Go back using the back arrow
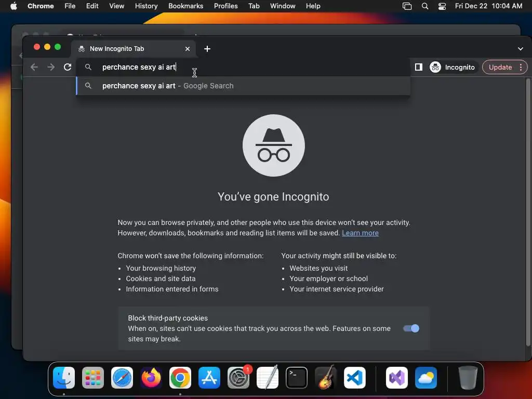The width and height of the screenshot is (532, 399). (34, 67)
